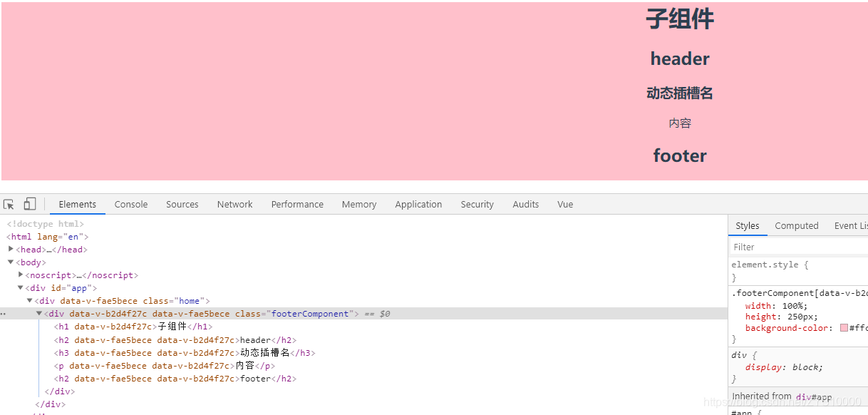Select the p 内容 DOM row
The width and height of the screenshot is (868, 415).
pyautogui.click(x=164, y=366)
